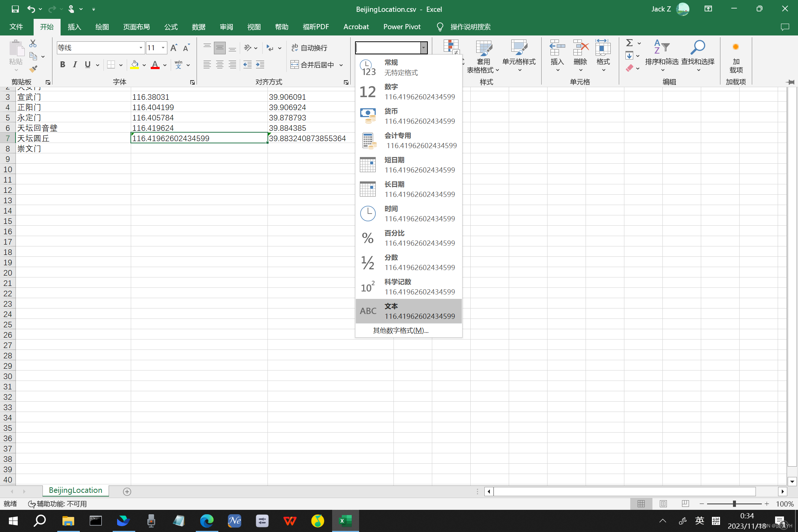Click the Increase Indent icon
This screenshot has height=532, width=798.
tap(260, 65)
